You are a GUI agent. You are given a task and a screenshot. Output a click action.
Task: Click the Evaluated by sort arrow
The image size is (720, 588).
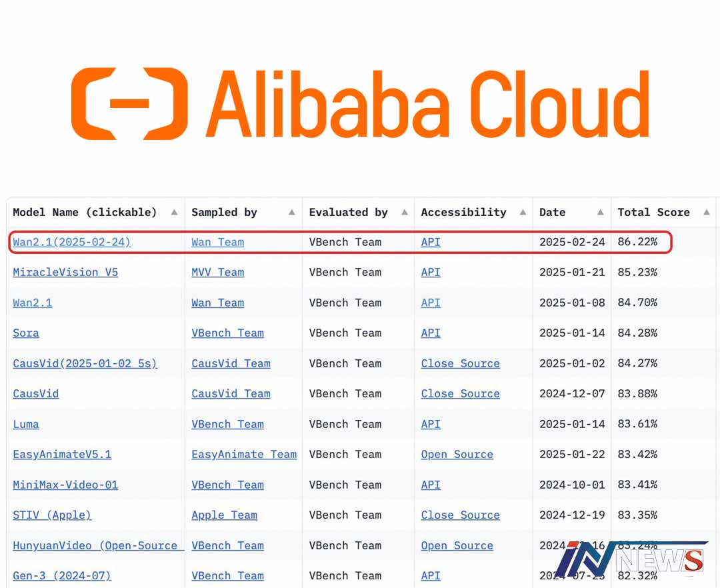click(x=404, y=213)
